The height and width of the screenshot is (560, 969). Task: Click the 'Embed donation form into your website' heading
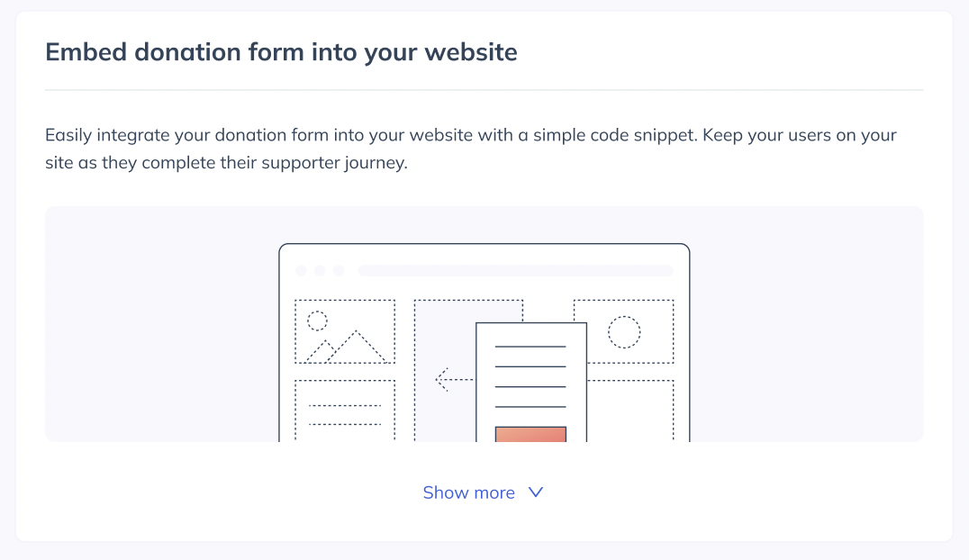281,52
